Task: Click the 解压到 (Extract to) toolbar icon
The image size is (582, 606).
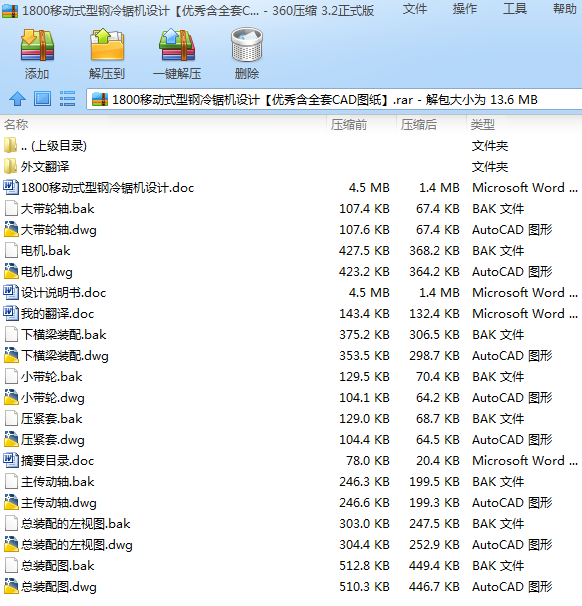Action: [107, 45]
